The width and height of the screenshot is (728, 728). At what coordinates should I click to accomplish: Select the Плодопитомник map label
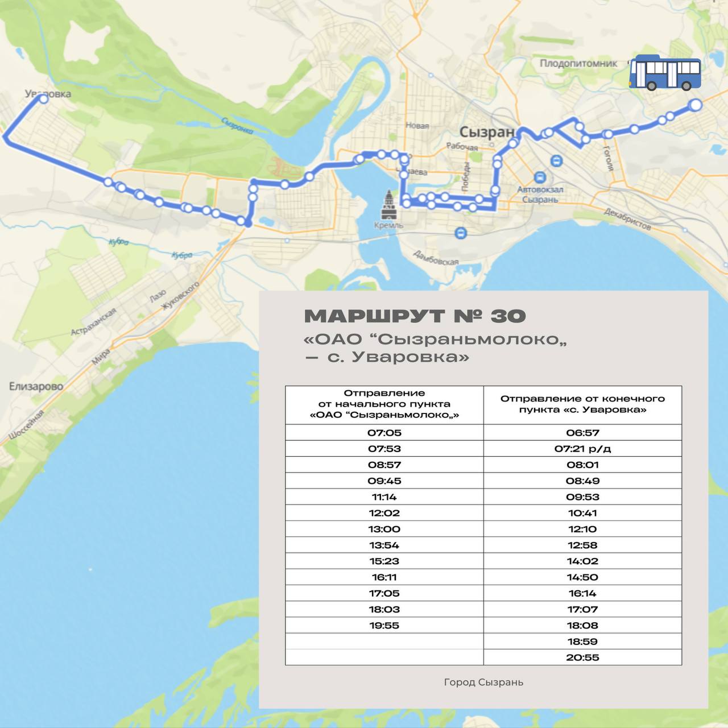(578, 63)
